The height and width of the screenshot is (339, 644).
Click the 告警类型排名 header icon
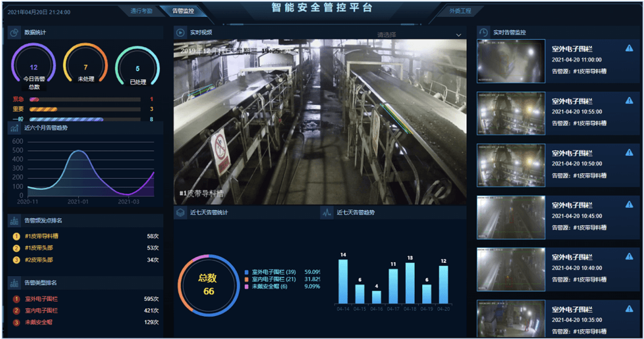pos(15,283)
